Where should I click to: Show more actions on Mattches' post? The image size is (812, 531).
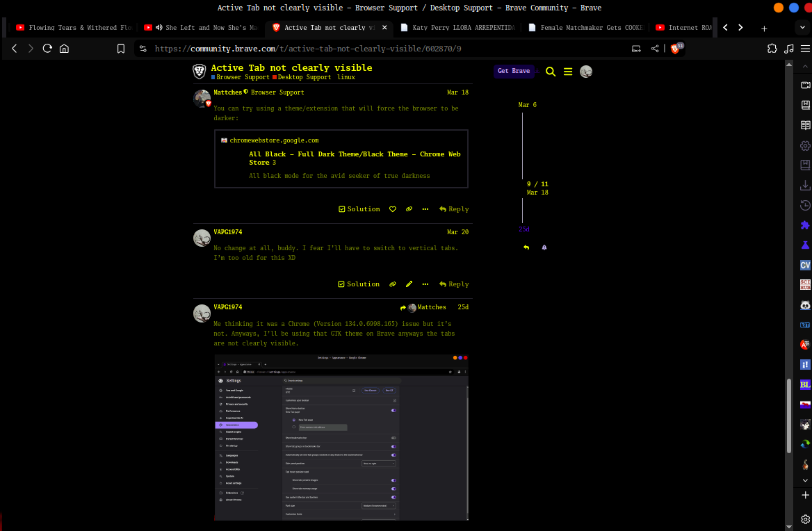point(425,209)
